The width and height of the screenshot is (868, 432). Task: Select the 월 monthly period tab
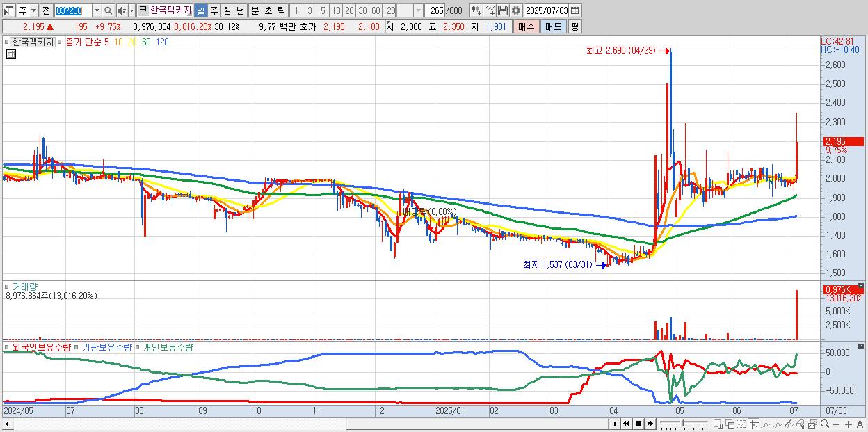(x=227, y=10)
